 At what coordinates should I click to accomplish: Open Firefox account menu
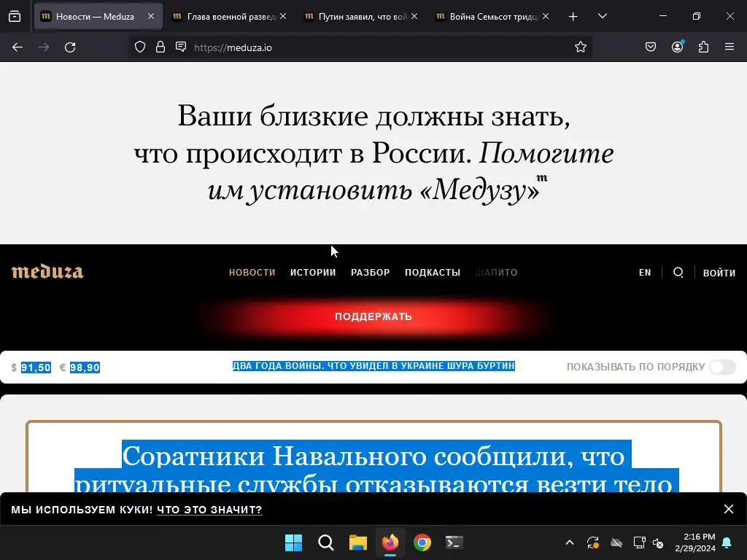coord(677,47)
